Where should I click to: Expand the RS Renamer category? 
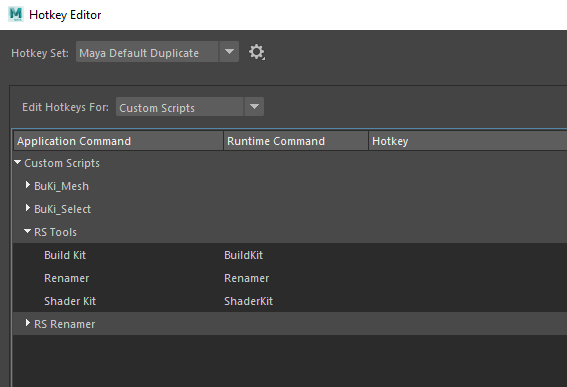27,323
